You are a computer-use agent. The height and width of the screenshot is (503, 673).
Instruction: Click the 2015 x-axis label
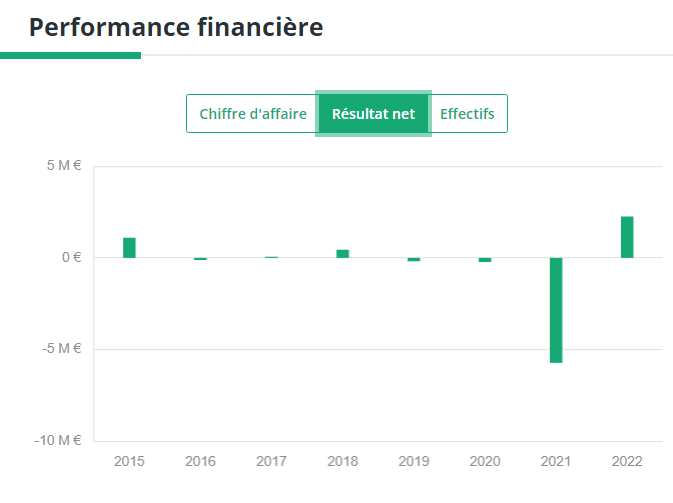tap(129, 461)
